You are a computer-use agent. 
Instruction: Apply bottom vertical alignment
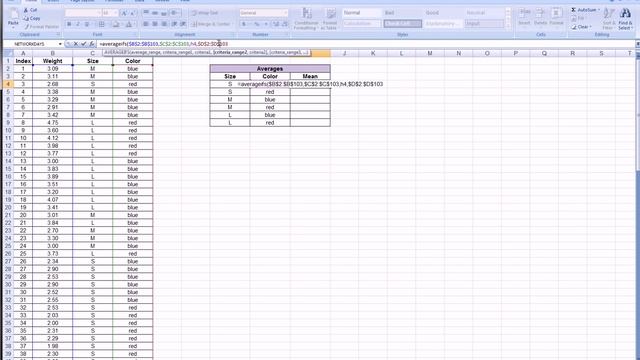[164, 13]
